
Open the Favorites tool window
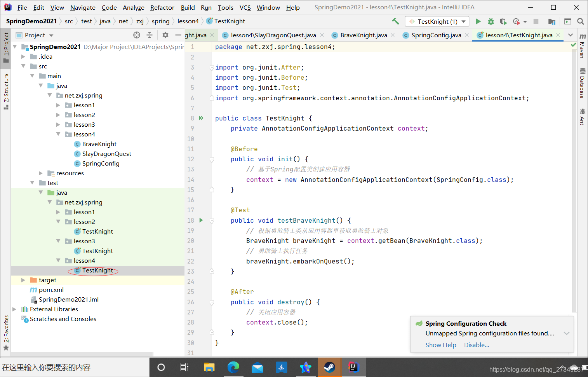coord(6,333)
